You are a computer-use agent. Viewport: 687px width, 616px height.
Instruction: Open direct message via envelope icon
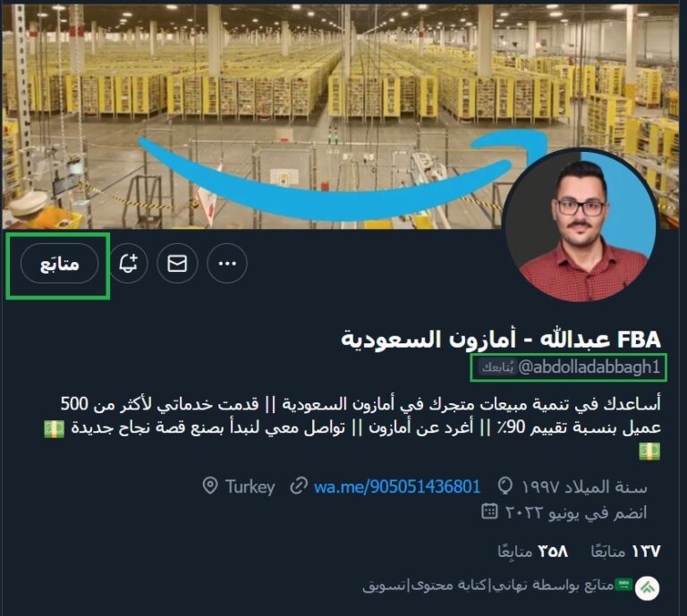[x=177, y=263]
